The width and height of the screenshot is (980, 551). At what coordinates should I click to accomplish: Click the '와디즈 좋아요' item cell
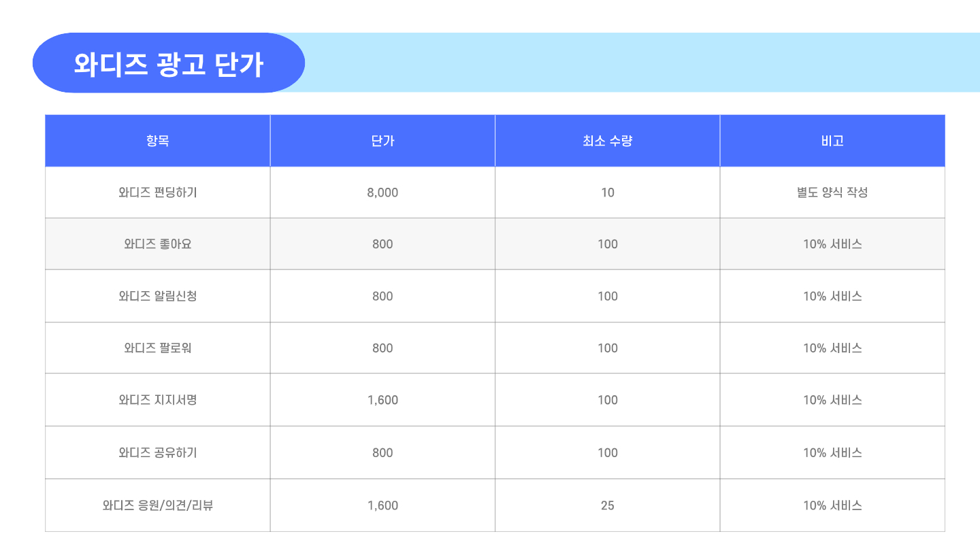pyautogui.click(x=158, y=244)
